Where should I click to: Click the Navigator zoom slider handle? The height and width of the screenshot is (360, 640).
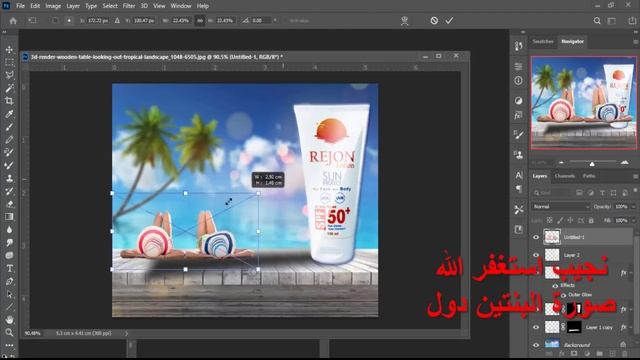(592, 164)
